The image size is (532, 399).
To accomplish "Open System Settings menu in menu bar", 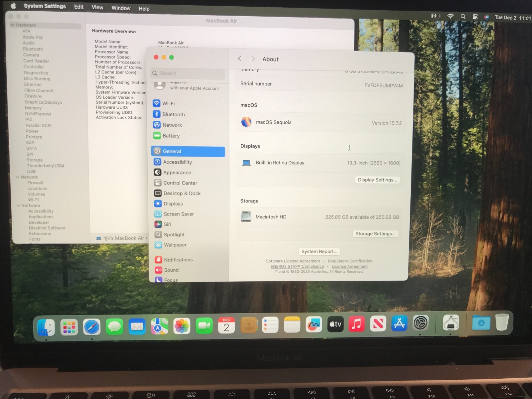I will click(x=45, y=6).
